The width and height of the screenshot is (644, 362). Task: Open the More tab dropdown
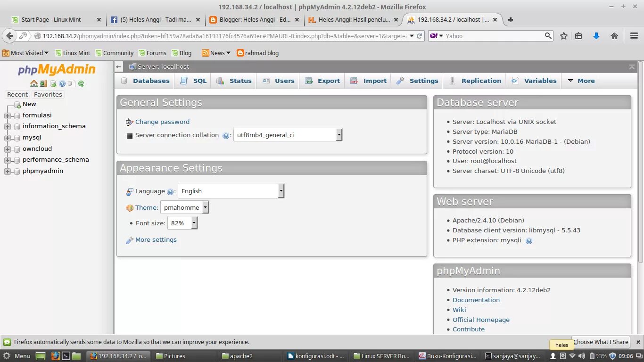pyautogui.click(x=581, y=81)
